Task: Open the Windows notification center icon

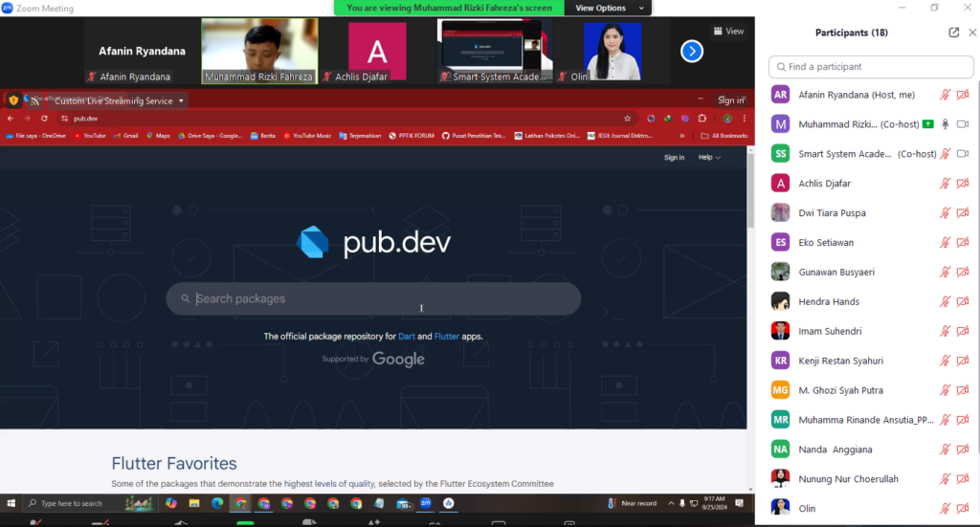Action: point(740,503)
